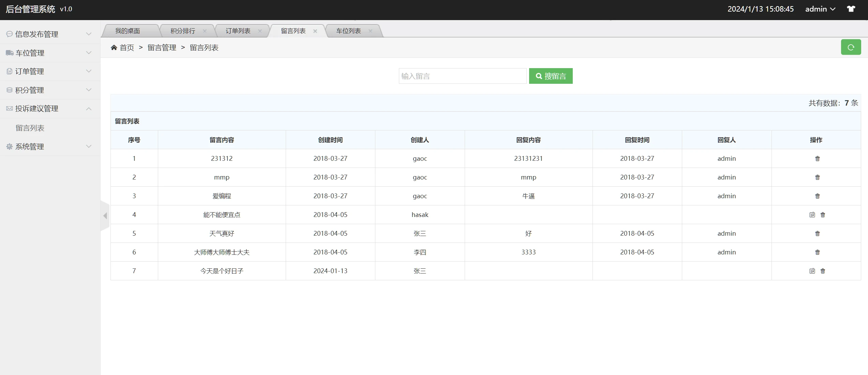
Task: Close the 订单列表 tab
Action: [260, 31]
